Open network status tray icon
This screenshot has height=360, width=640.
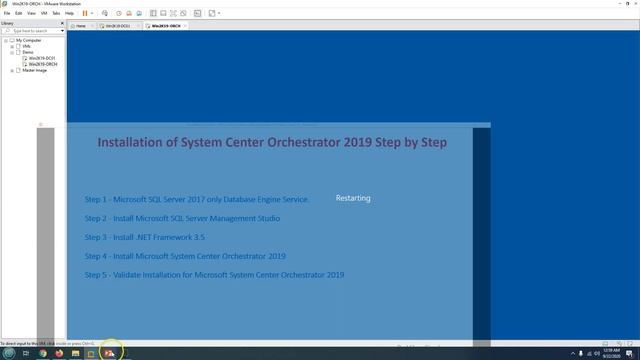tap(589, 353)
